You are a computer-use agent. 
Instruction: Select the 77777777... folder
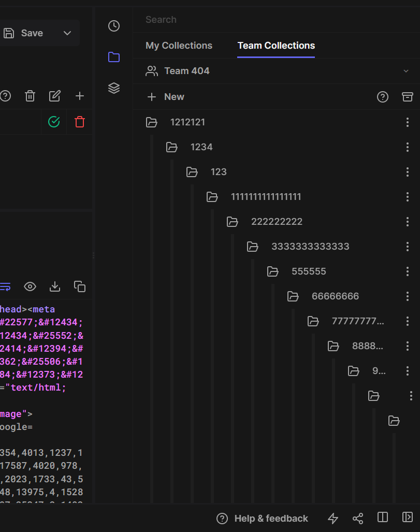358,321
